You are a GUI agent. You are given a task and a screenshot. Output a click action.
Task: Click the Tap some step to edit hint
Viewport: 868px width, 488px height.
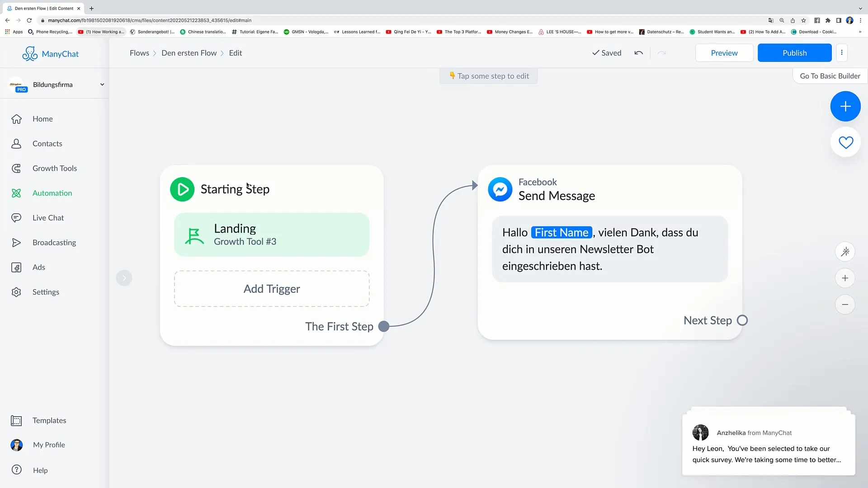pos(489,76)
